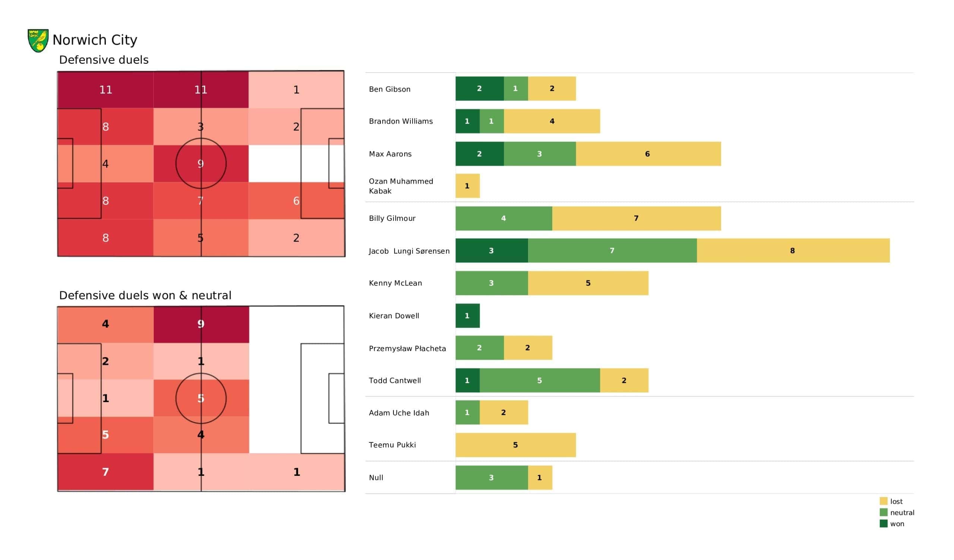Click the Null row neutral bar showing 3
The height and width of the screenshot is (560, 954).
pyautogui.click(x=492, y=477)
